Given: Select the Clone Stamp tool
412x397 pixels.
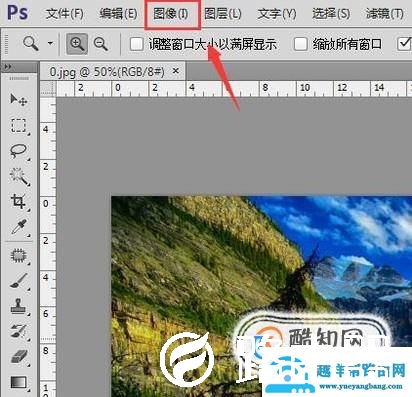Looking at the screenshot, I should click(18, 306).
